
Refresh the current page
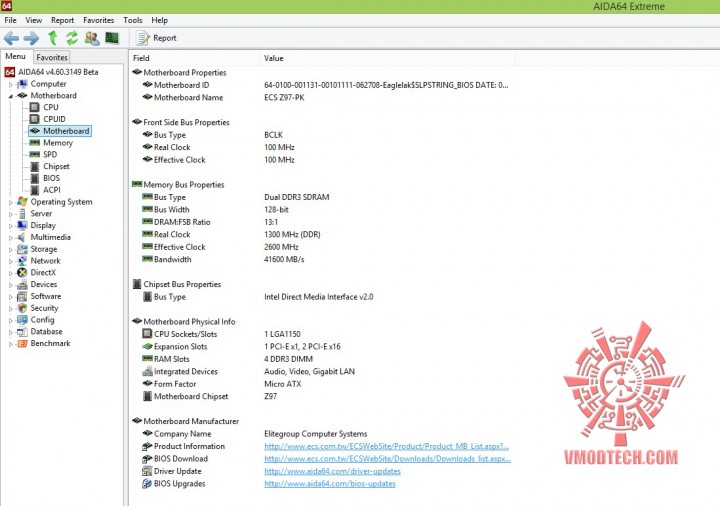pyautogui.click(x=72, y=38)
